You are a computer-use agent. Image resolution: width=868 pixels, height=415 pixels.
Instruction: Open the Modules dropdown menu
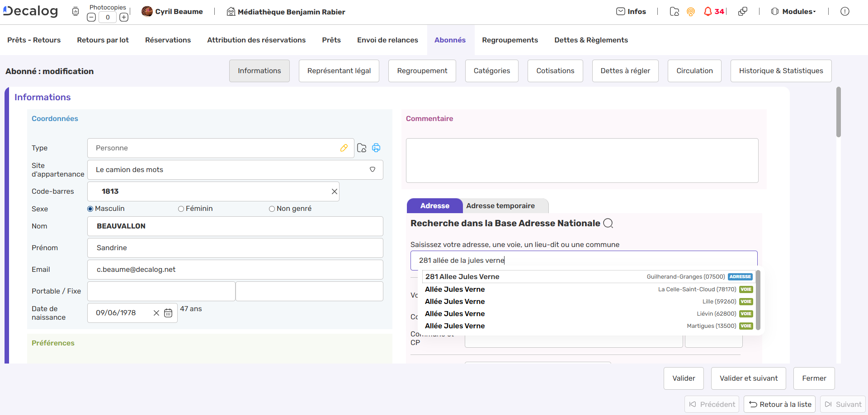pyautogui.click(x=794, y=12)
